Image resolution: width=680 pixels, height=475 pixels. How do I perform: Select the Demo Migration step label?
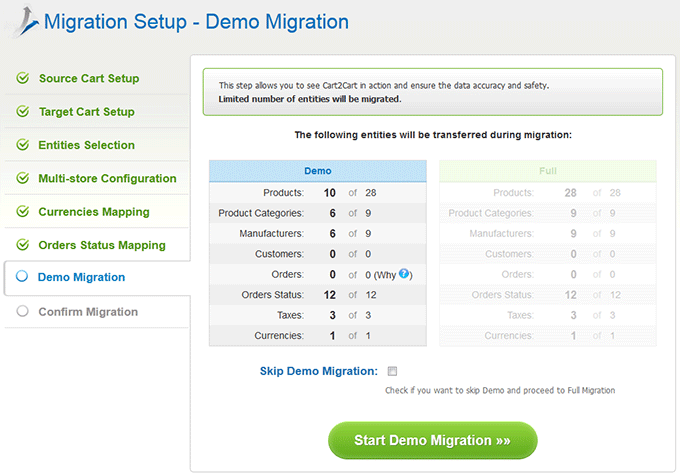(81, 277)
